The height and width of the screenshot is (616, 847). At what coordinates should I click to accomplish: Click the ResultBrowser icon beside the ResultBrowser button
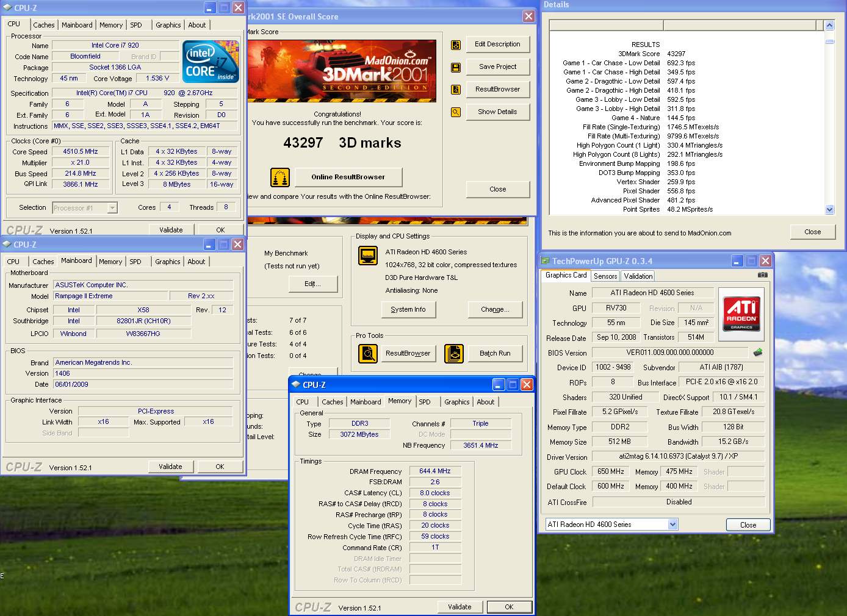(456, 90)
